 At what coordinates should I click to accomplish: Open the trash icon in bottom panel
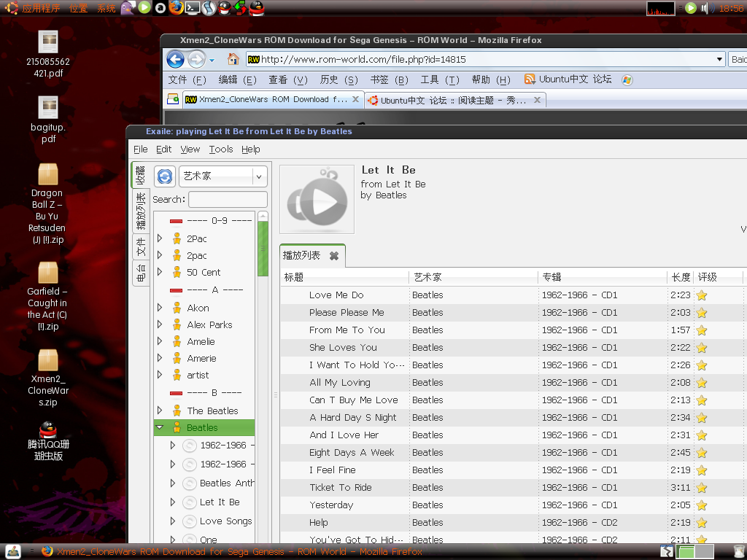pyautogui.click(x=739, y=551)
